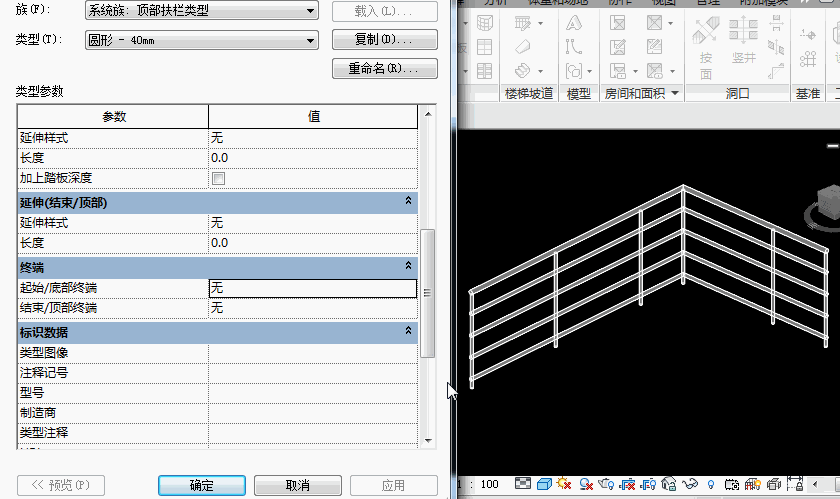
Task: Click the Detail Level icon in view bar
Action: [x=524, y=485]
